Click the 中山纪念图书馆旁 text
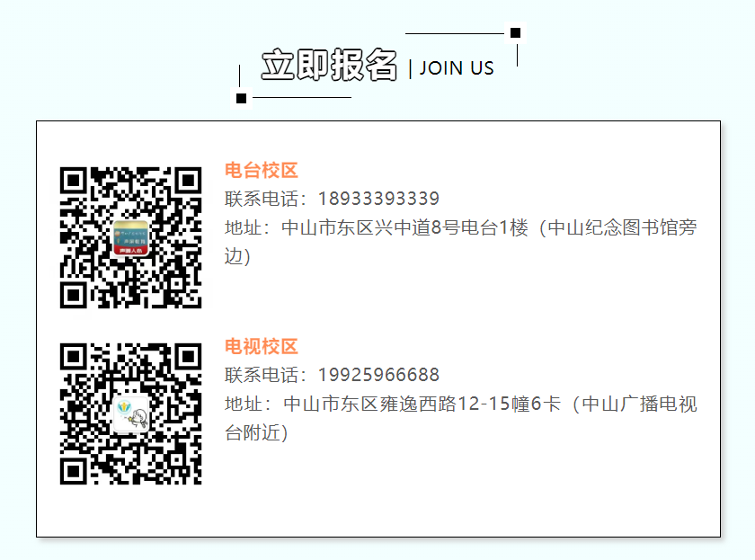755x560 pixels. click(x=622, y=227)
